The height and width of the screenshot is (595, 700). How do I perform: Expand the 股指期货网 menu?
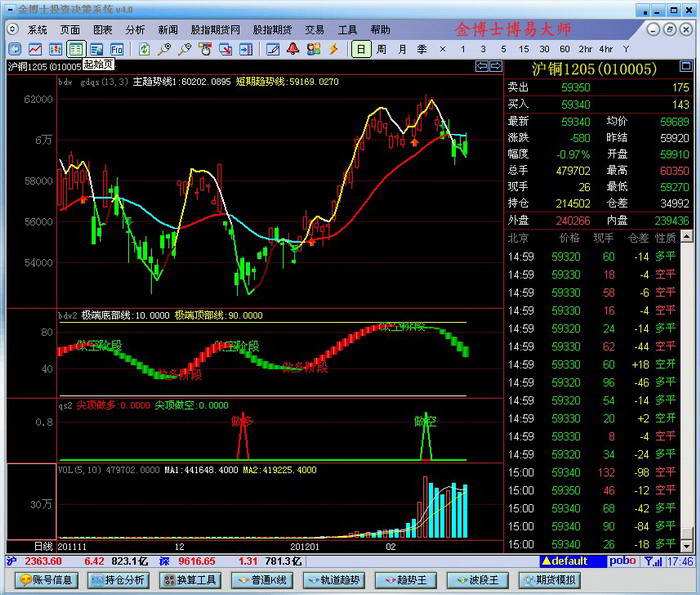click(x=220, y=30)
